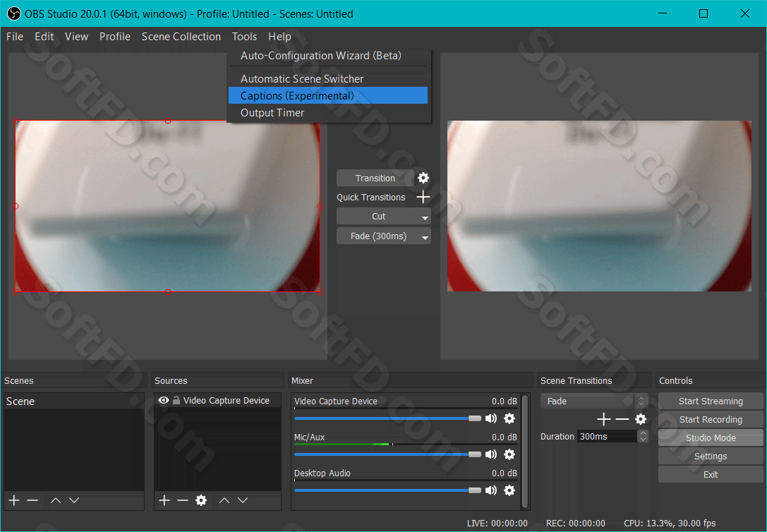Adjust Desktop Audio volume slider
Image resolution: width=767 pixels, height=532 pixels.
(x=387, y=490)
